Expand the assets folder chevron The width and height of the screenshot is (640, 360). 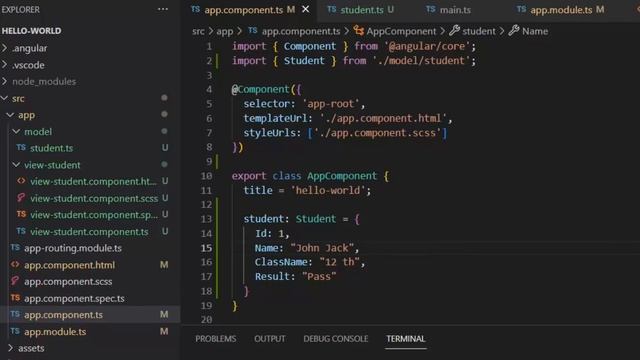click(x=10, y=348)
